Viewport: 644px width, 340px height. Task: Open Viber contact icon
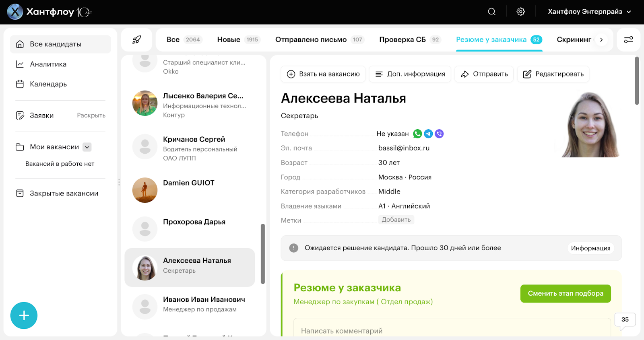point(439,134)
